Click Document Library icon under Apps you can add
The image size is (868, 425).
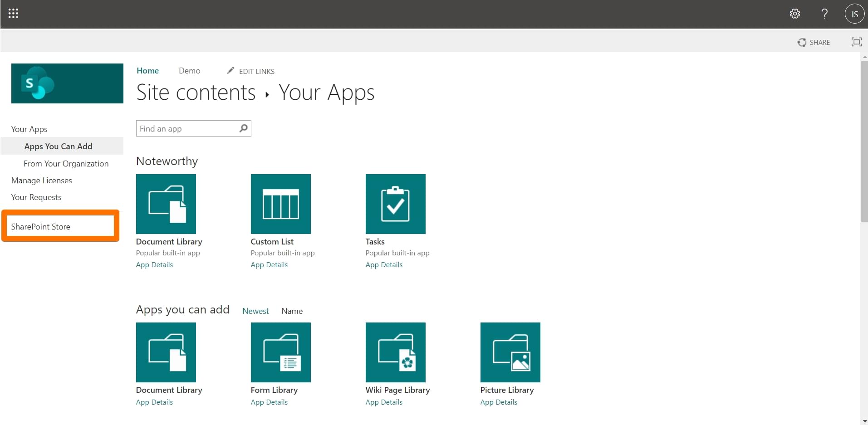[x=166, y=352]
